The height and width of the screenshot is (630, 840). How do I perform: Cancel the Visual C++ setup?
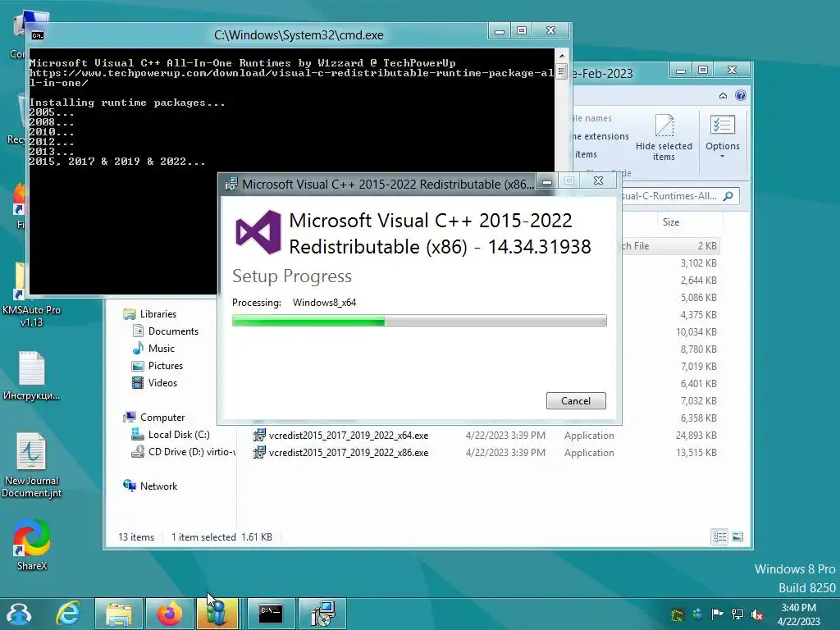click(576, 400)
